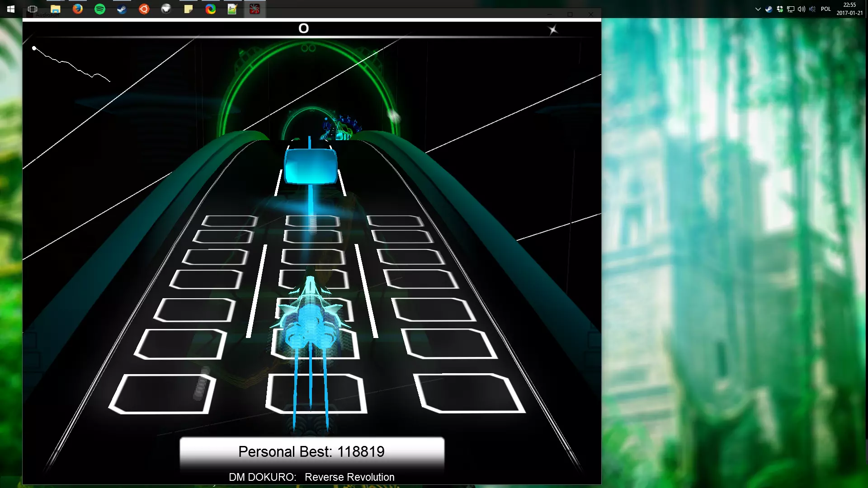Open the Sticky Notes taskbar icon

pos(189,9)
